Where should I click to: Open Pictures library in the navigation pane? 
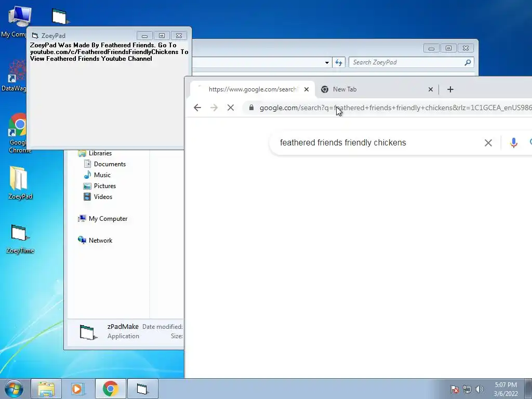tap(104, 185)
